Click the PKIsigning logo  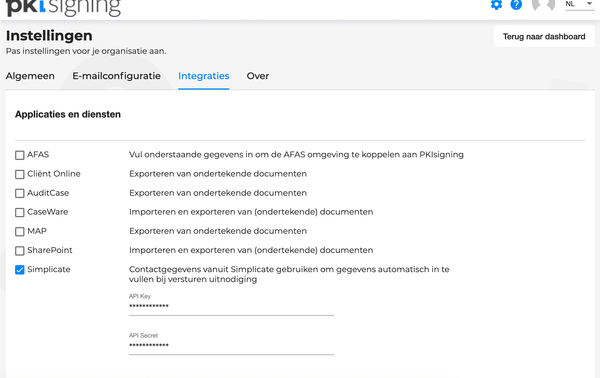click(x=64, y=8)
